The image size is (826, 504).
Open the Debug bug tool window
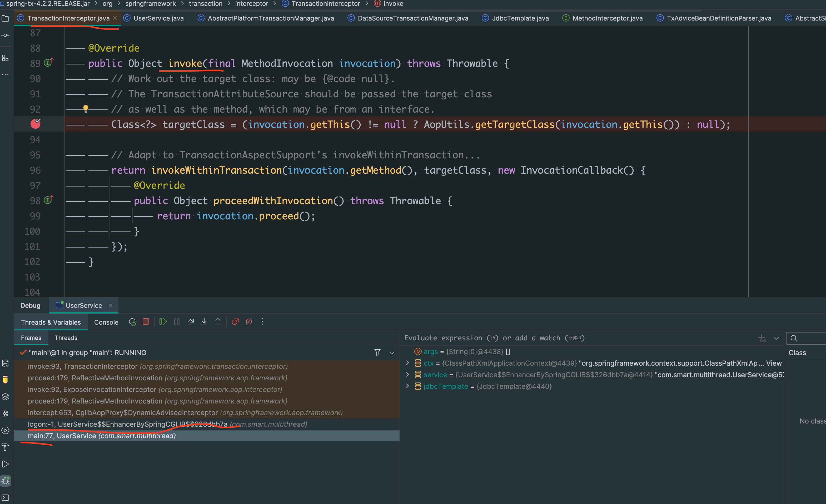(x=5, y=481)
